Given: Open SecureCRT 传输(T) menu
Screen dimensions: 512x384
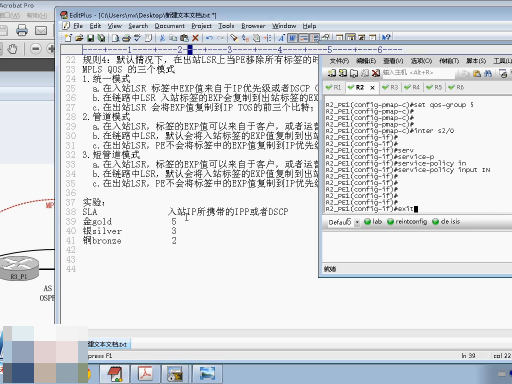Looking at the screenshot, I should pos(449,61).
